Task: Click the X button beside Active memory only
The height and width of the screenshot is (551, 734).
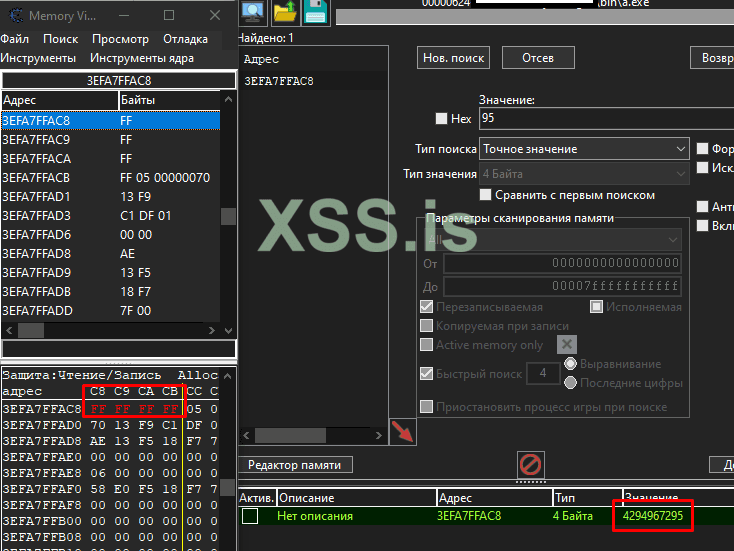Action: pyautogui.click(x=566, y=345)
